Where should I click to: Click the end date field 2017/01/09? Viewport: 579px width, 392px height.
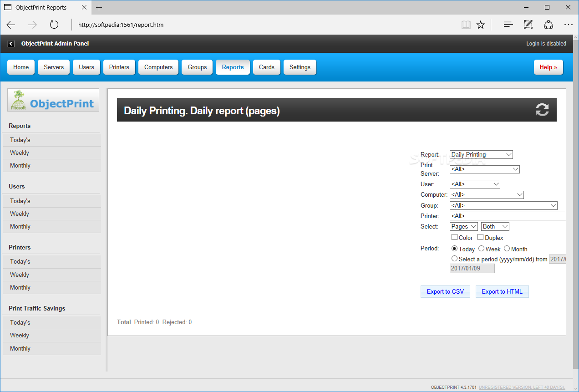click(472, 269)
